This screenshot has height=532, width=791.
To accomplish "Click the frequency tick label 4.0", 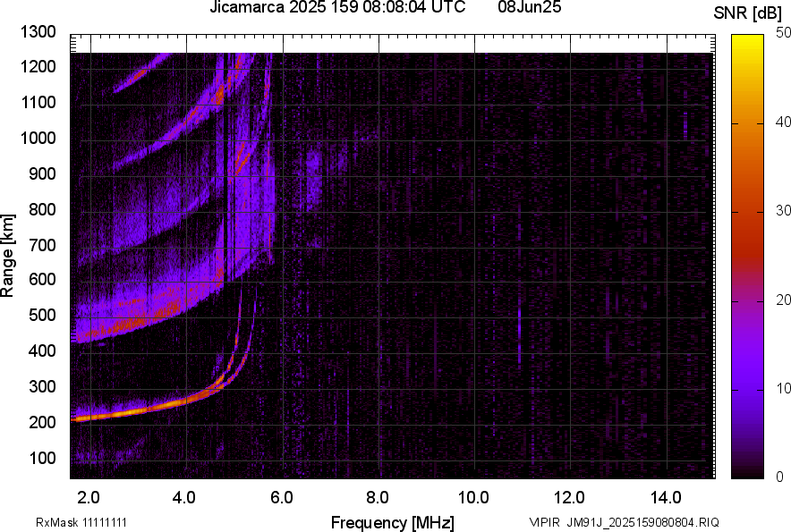I will [183, 498].
